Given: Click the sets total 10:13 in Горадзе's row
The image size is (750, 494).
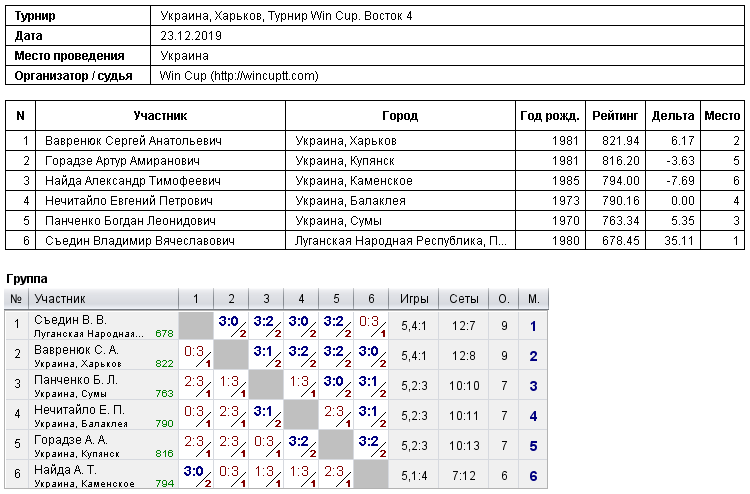Looking at the screenshot, I should tap(463, 446).
